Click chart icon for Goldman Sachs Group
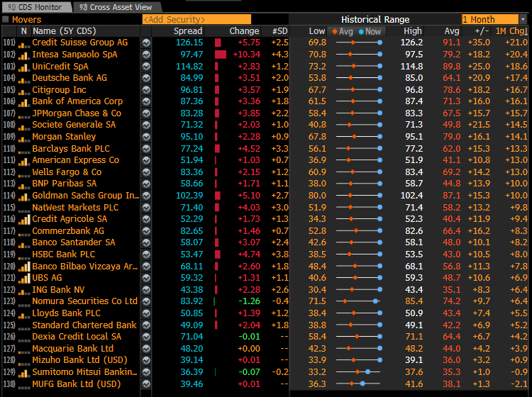Screen dimensions: 532x397 [x=146, y=196]
